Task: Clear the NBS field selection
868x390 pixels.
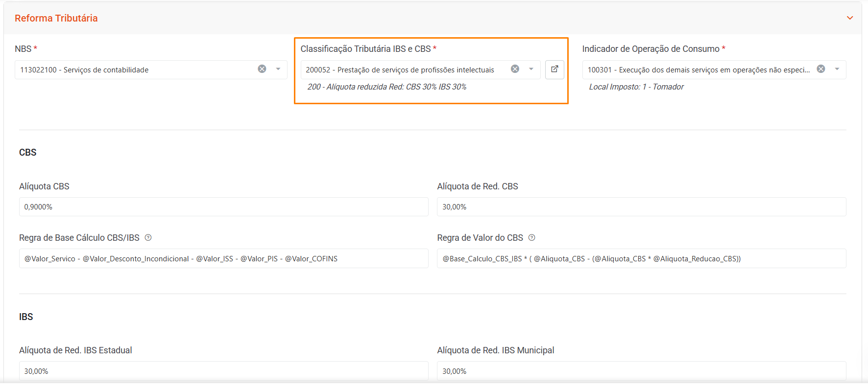Action: coord(262,69)
